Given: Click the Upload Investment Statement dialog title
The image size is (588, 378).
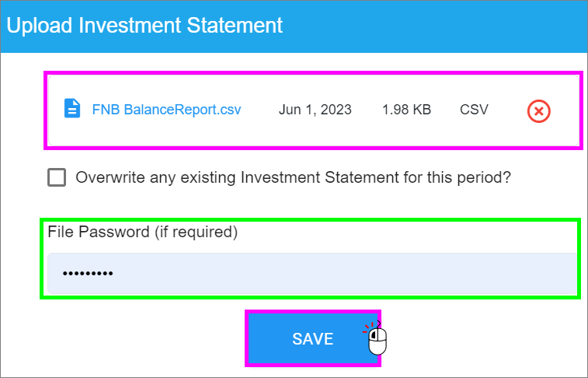Looking at the screenshot, I should point(145,25).
